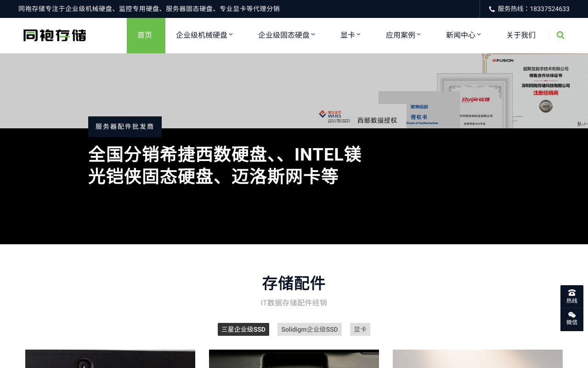Viewport: 588px width, 368px height.
Task: View the Ruijie certificate in the banner
Action: click(475, 99)
